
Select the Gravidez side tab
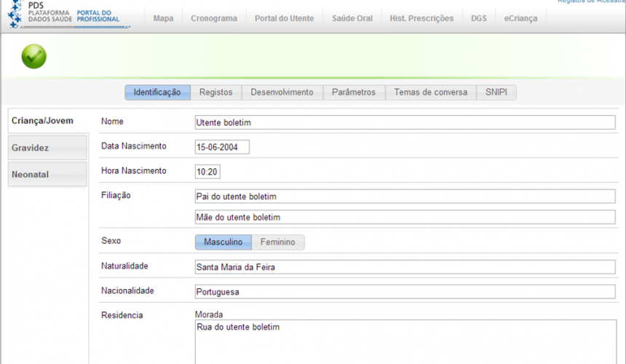pyautogui.click(x=47, y=148)
